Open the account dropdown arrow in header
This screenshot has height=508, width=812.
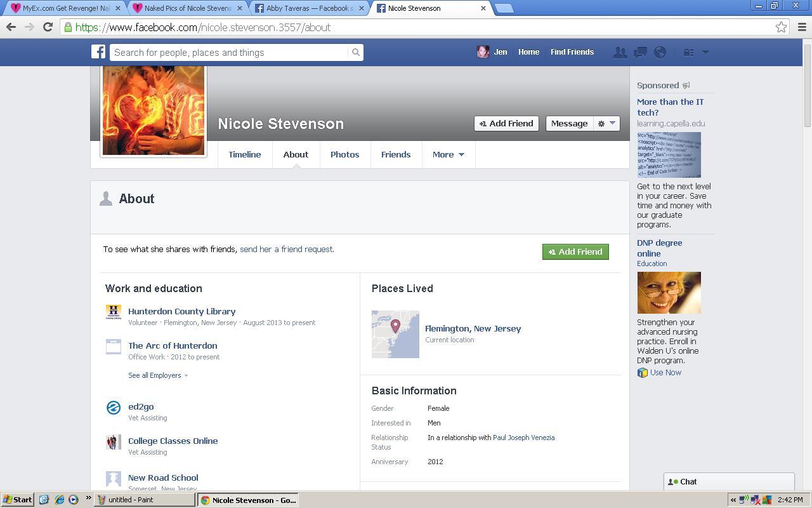705,53
